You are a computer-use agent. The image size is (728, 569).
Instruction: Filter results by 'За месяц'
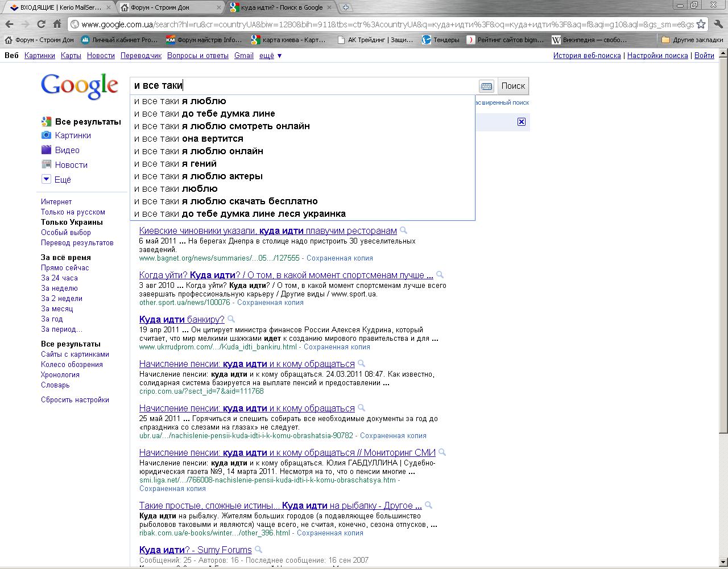pos(57,309)
